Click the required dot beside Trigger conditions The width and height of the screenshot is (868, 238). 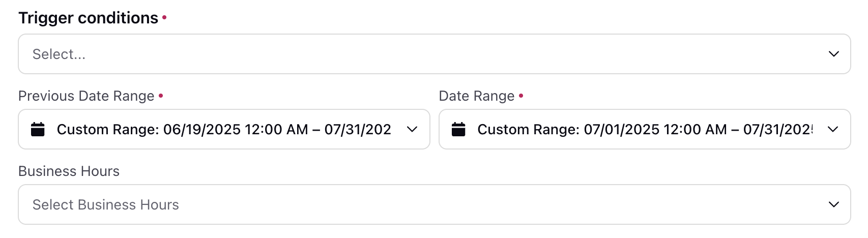[164, 18]
